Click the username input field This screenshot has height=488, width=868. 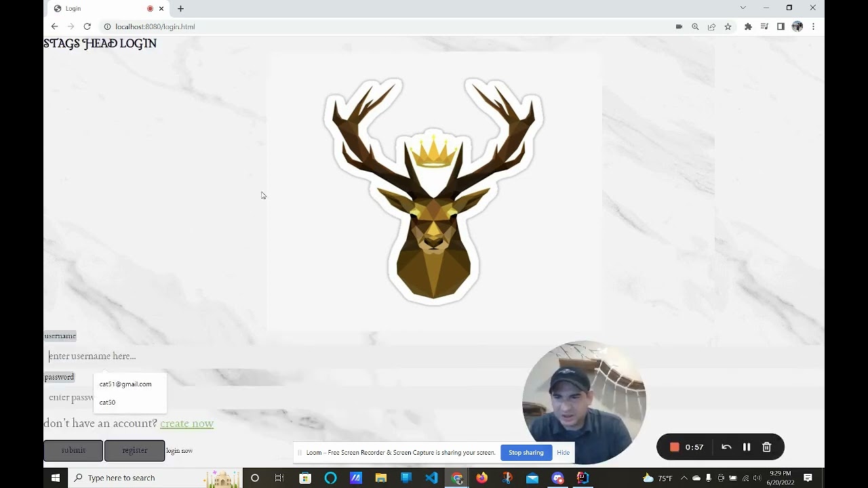click(434, 356)
